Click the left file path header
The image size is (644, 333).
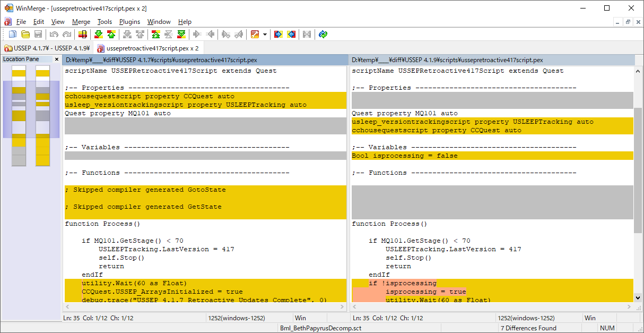[x=205, y=60]
